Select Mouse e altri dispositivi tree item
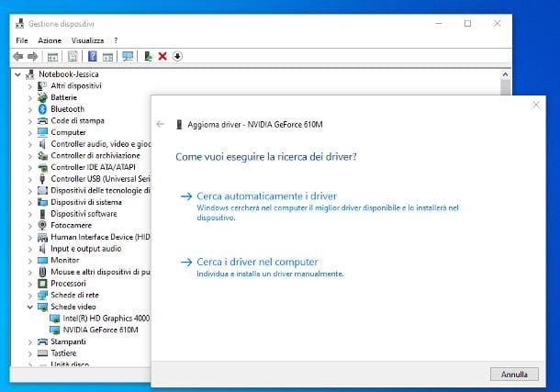 click(x=100, y=272)
